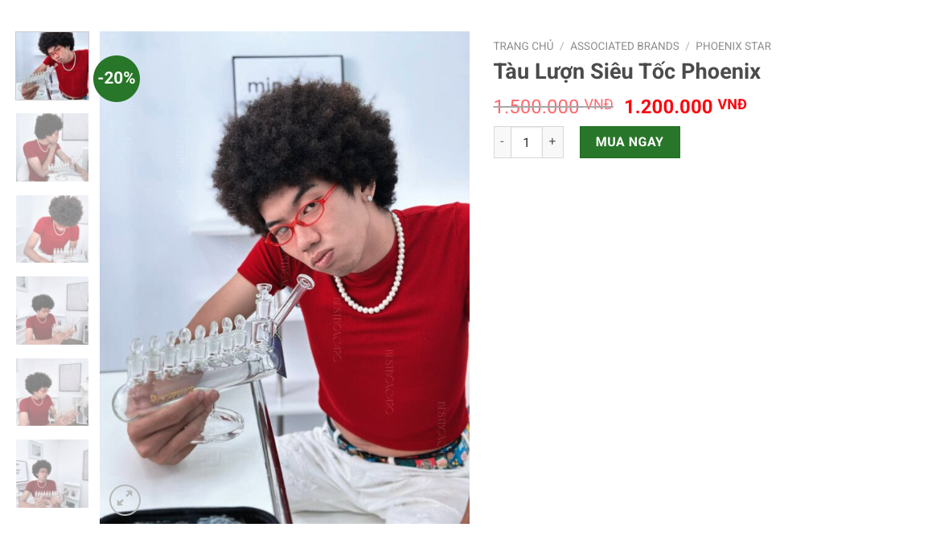Select the fifth gallery thumbnail
944x560 pixels.
click(52, 392)
